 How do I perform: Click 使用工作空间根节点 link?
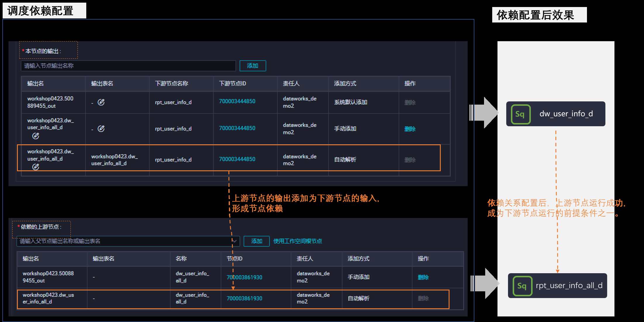pos(297,241)
